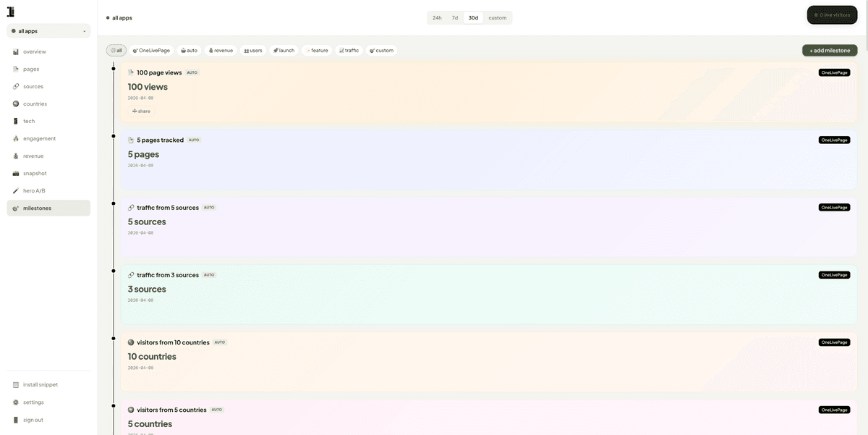View the snapshot section
Screen dimensions: 868x435
(x=34, y=173)
